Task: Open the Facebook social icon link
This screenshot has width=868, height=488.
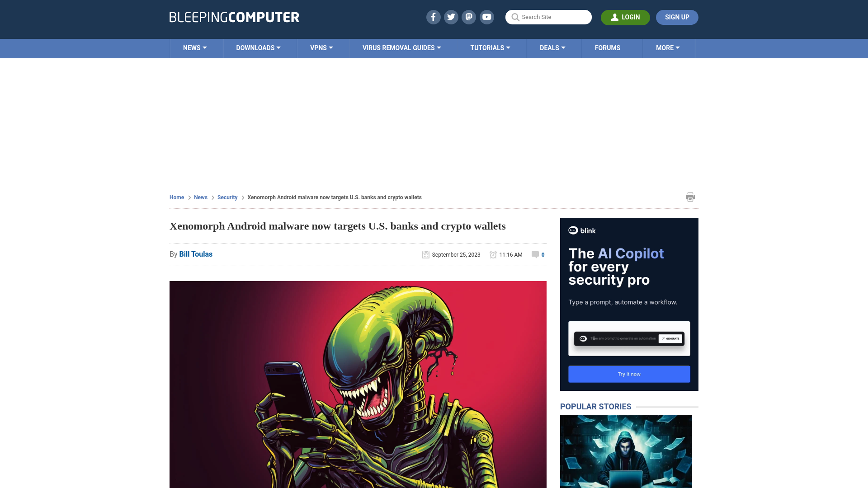Action: click(x=433, y=17)
